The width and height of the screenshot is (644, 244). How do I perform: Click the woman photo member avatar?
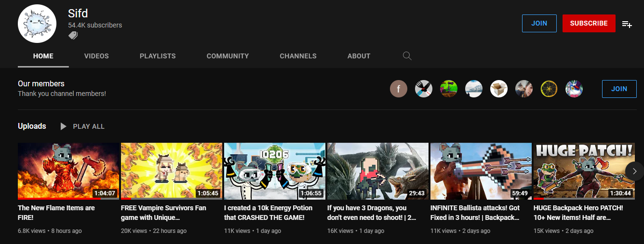pyautogui.click(x=524, y=89)
